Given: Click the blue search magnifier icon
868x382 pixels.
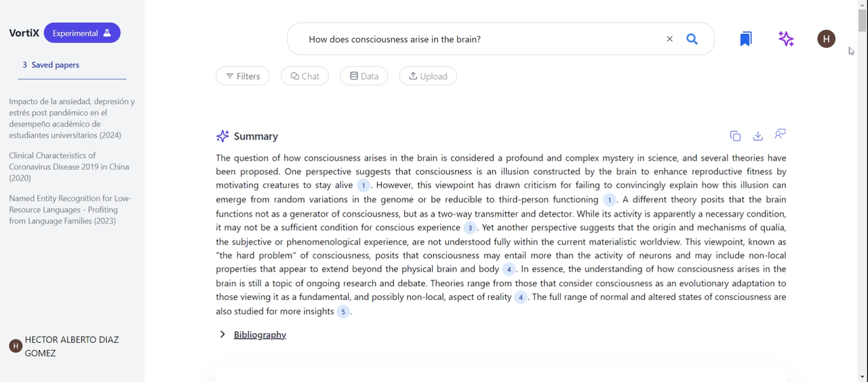Looking at the screenshot, I should coord(692,39).
